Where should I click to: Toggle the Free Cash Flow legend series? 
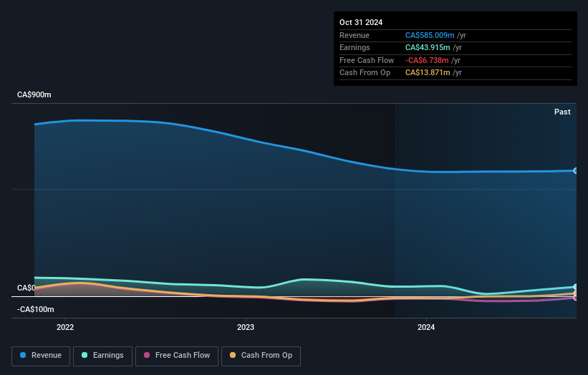pos(177,356)
